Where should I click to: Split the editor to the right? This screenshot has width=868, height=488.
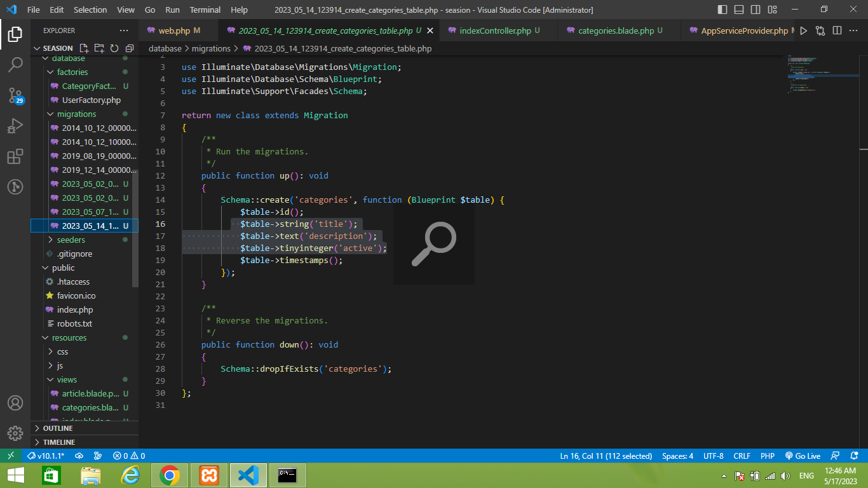pos(837,30)
